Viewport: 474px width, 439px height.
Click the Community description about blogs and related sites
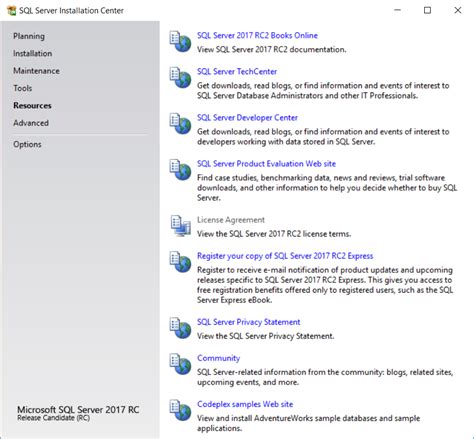pos(325,377)
